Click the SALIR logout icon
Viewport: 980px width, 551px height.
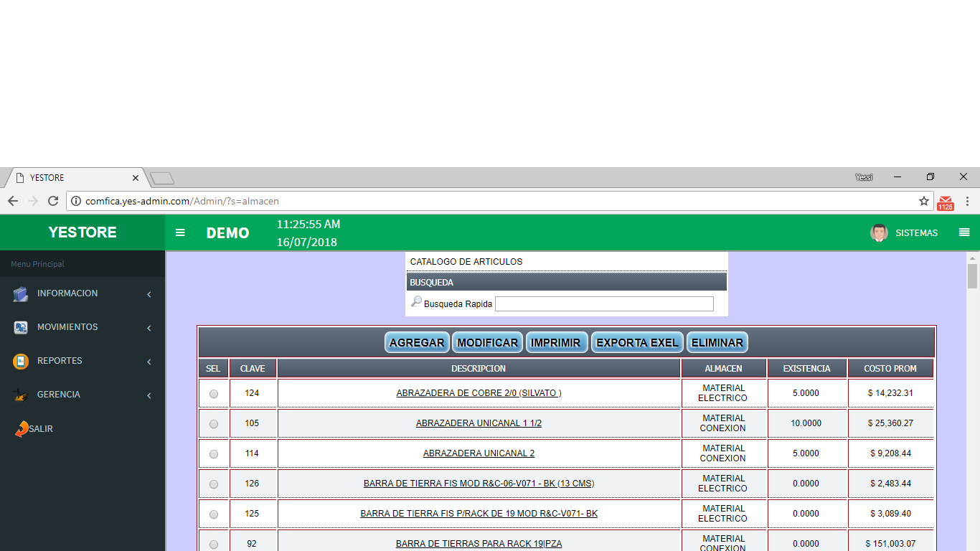tap(22, 429)
